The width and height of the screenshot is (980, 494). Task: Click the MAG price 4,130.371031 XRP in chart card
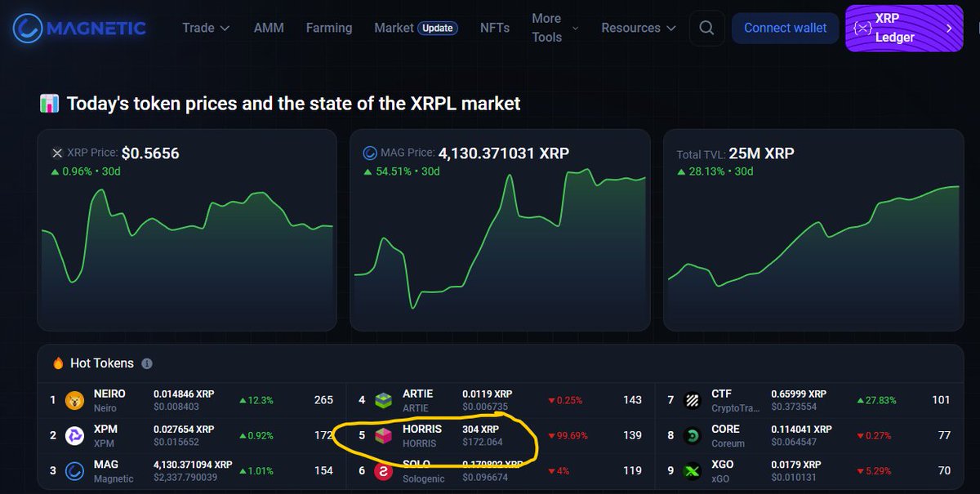point(504,153)
